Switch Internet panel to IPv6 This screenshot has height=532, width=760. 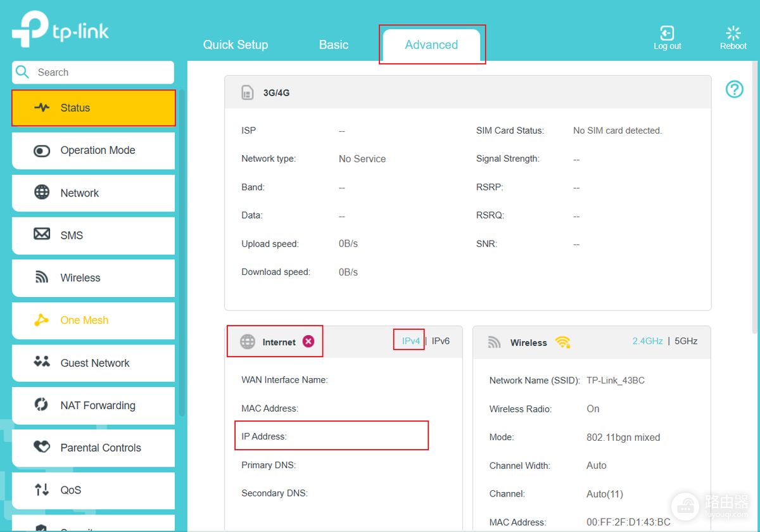point(441,341)
